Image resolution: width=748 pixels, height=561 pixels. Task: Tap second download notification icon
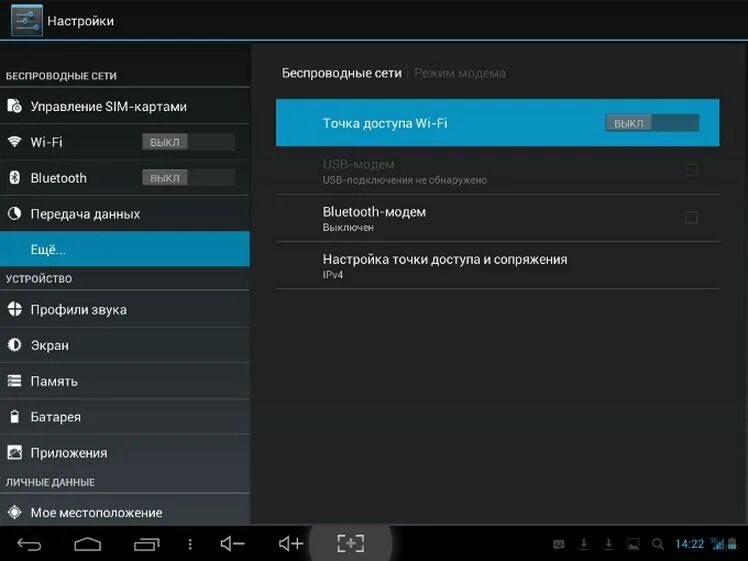pos(608,544)
